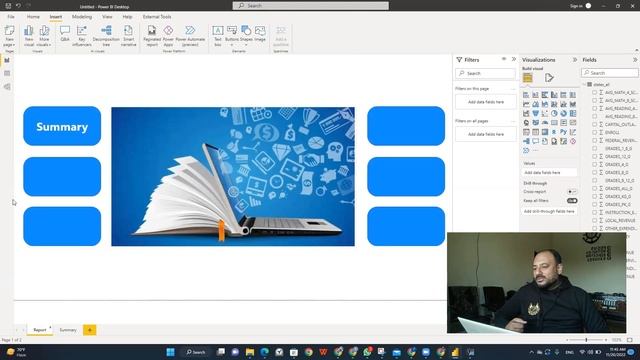Click the New visual ribbon icon
The image size is (640, 360).
tap(29, 36)
